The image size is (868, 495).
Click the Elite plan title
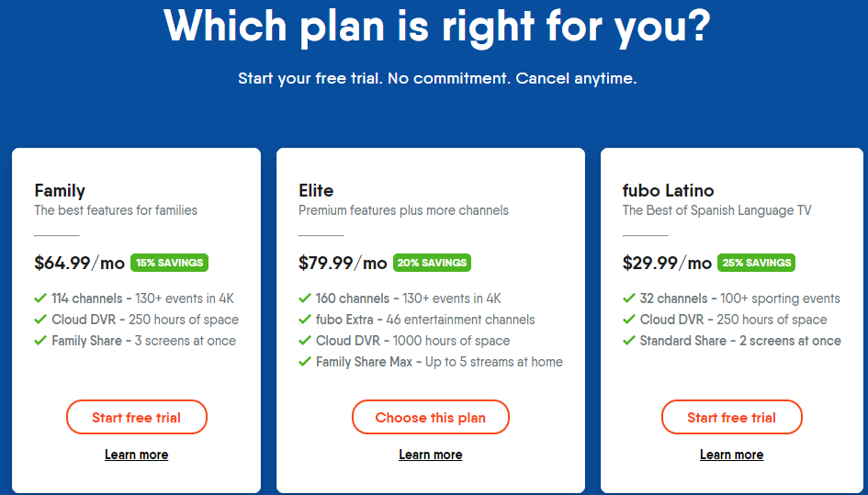point(316,190)
